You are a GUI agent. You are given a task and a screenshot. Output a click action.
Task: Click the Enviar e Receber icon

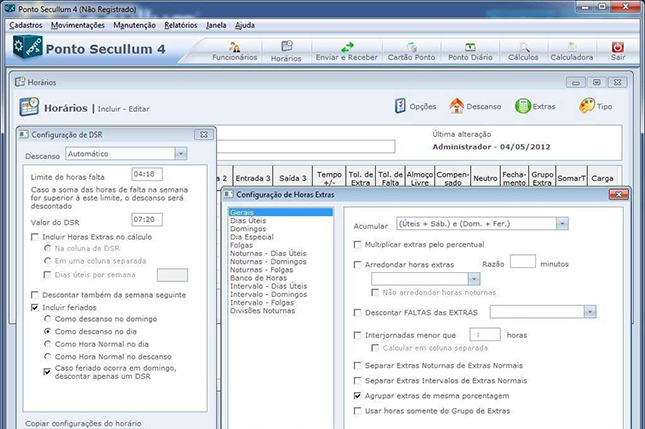347,51
